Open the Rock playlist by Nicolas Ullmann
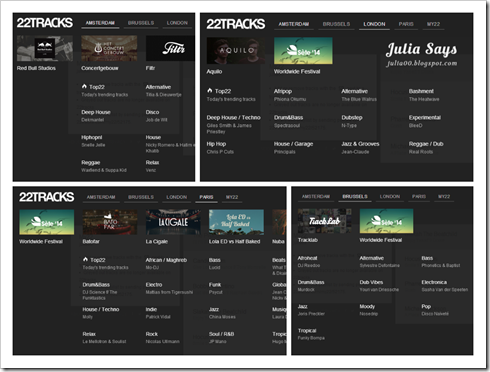Image resolution: width=490 pixels, height=372 pixels. (x=163, y=338)
